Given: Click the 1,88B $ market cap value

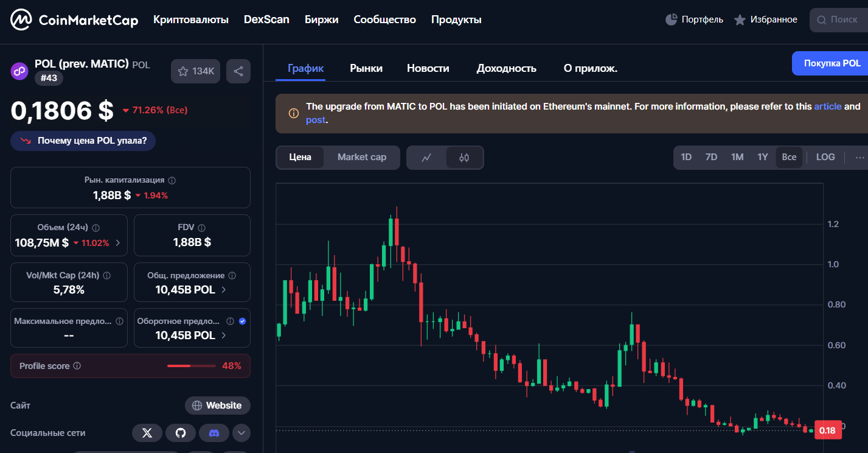Looking at the screenshot, I should 111,195.
